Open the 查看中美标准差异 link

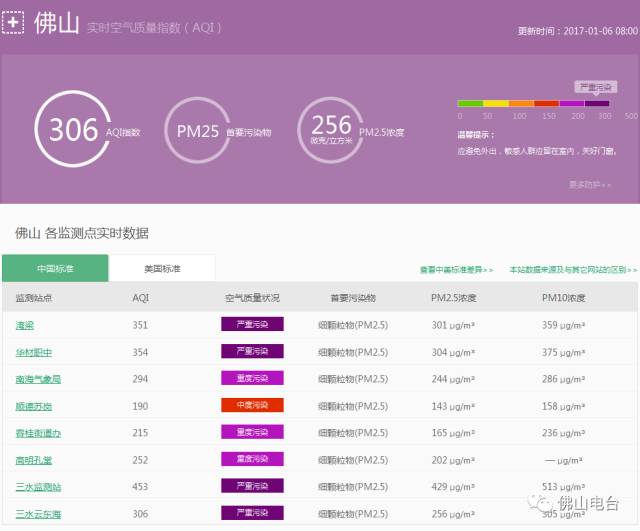[457, 270]
